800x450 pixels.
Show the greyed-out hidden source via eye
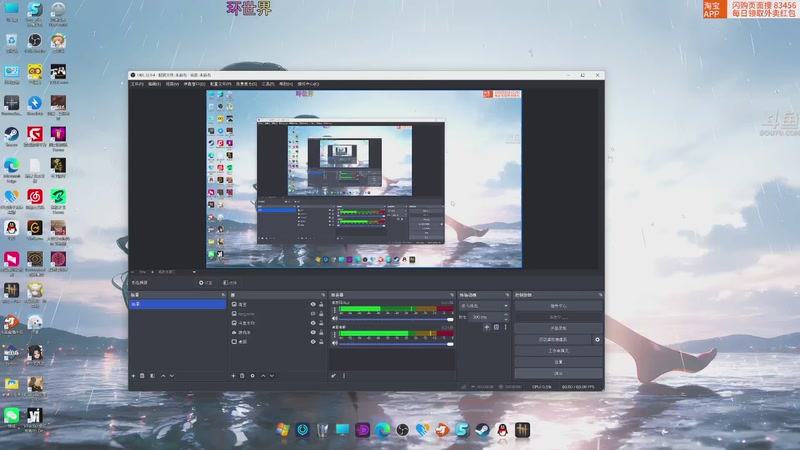[313, 314]
